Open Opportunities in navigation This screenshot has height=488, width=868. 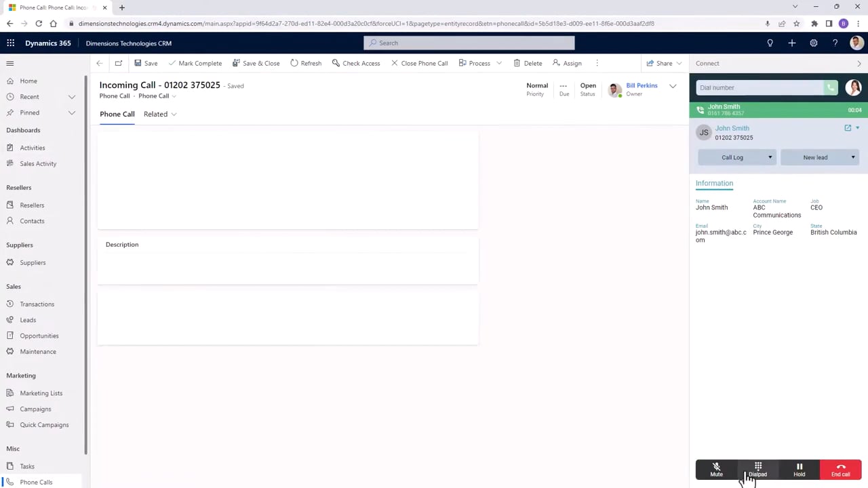41,335
